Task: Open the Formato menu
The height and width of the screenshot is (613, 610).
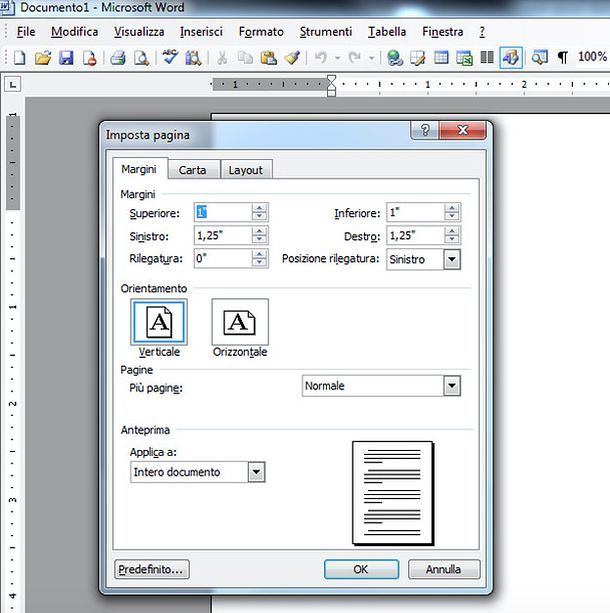Action: (x=261, y=32)
